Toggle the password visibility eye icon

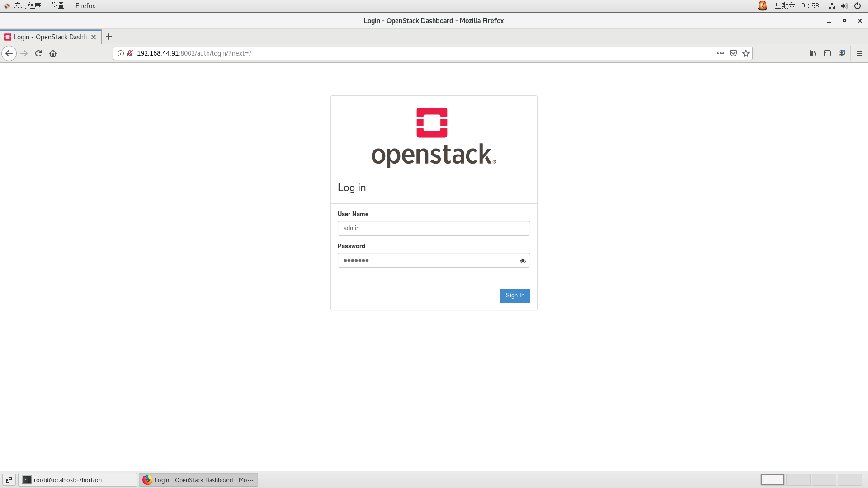[x=523, y=261]
